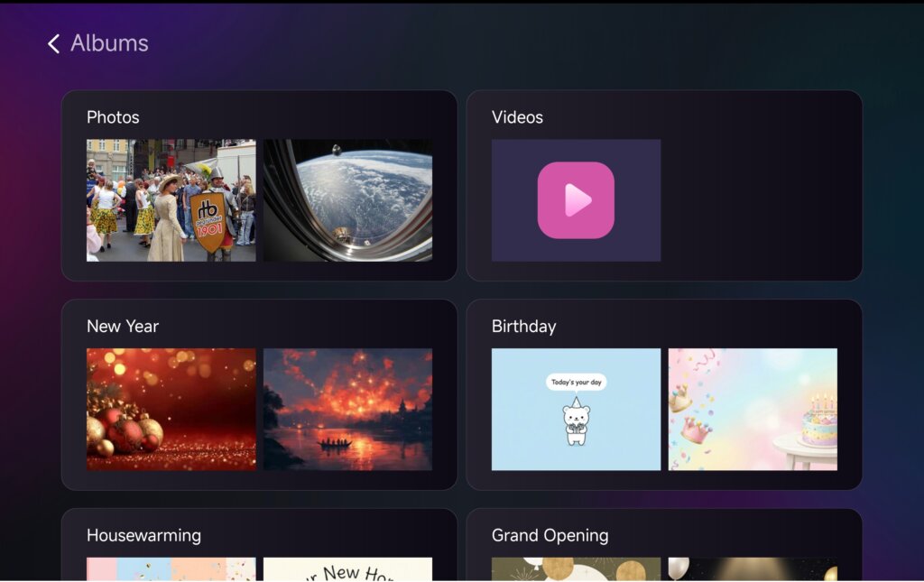924x582 pixels.
Task: Select the dark second Grand Opening thumbnail
Action: (753, 569)
